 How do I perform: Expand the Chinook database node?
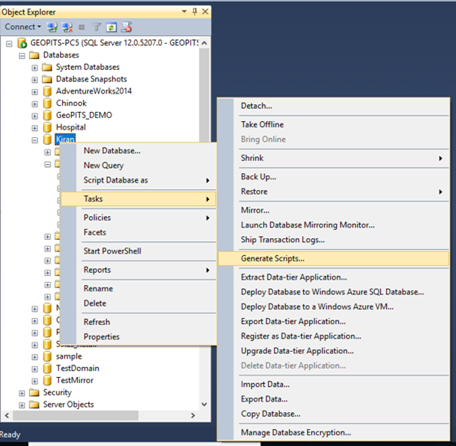coord(35,104)
